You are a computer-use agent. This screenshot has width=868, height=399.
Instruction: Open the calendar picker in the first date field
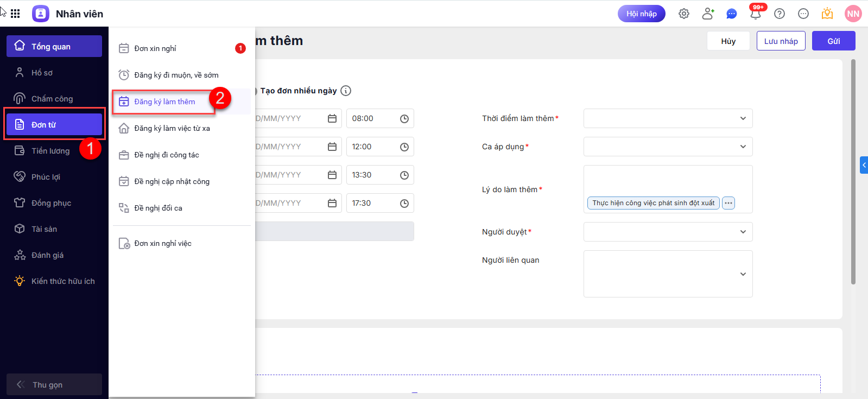point(332,118)
